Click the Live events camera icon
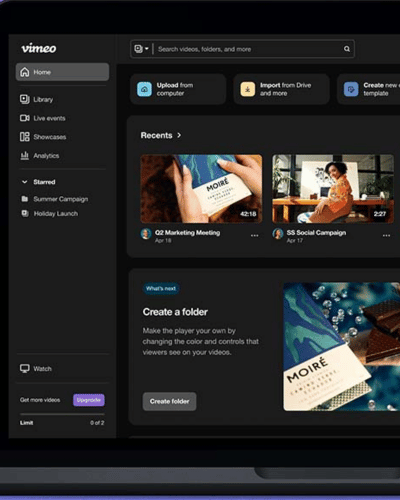 click(25, 118)
